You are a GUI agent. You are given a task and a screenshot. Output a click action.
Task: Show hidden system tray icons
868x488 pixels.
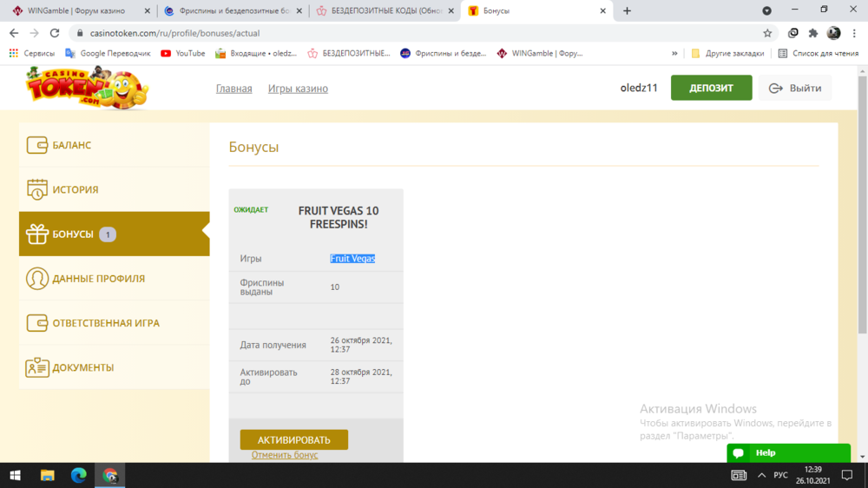point(761,475)
